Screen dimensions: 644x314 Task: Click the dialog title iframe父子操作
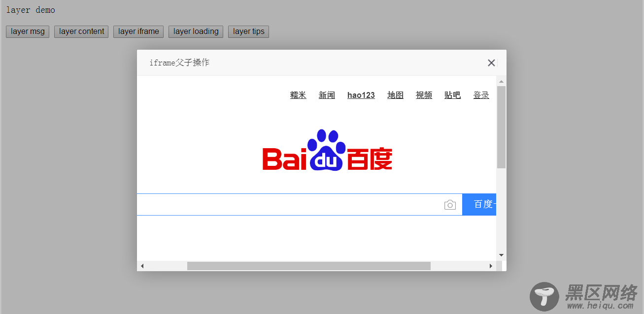pos(179,63)
